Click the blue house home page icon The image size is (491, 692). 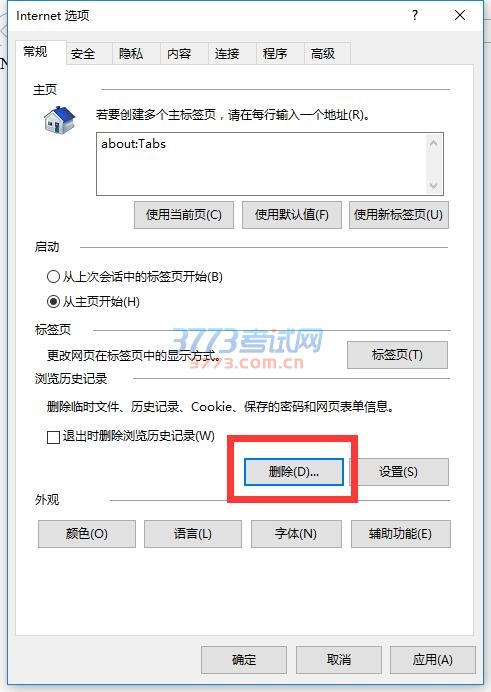(x=60, y=120)
